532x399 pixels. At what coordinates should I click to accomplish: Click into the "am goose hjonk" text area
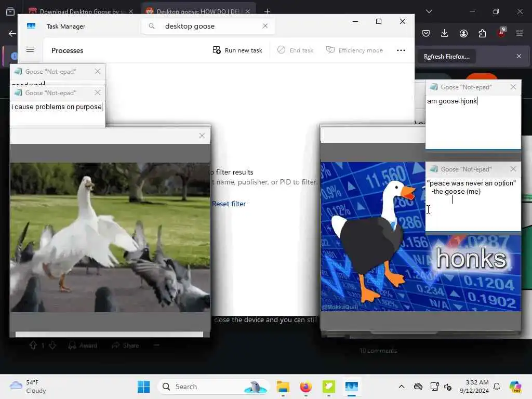473,122
